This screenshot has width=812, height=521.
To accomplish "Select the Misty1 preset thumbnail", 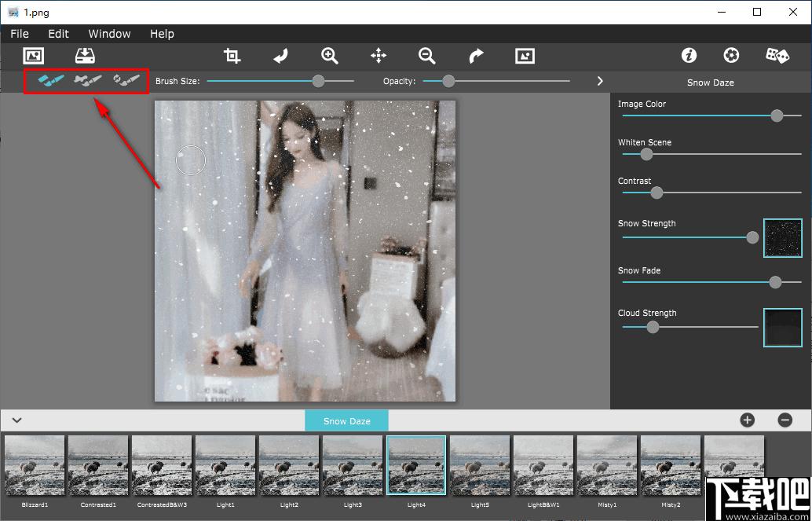I will click(607, 465).
